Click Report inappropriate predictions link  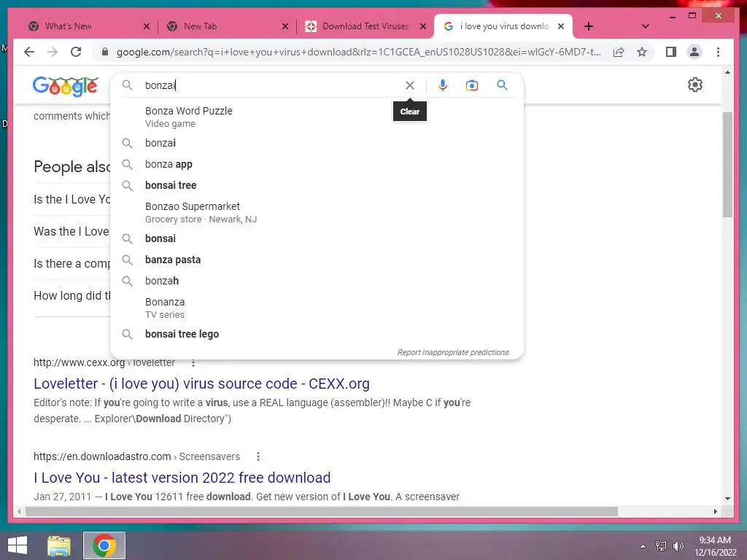pos(453,352)
